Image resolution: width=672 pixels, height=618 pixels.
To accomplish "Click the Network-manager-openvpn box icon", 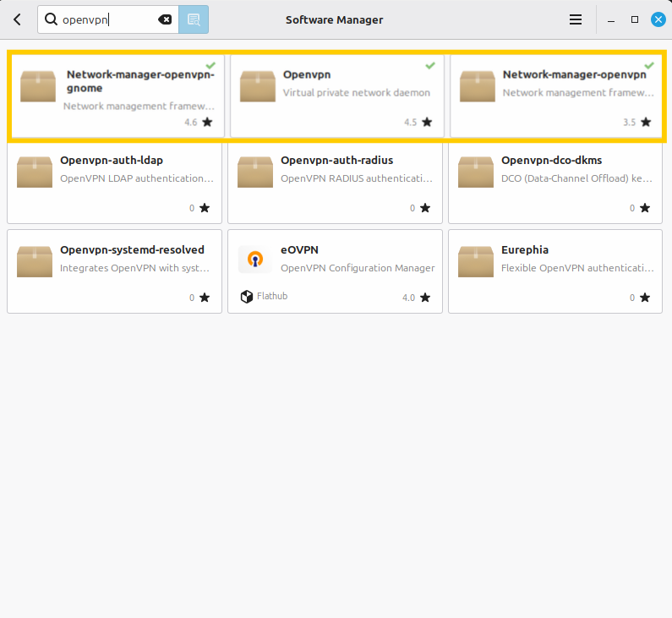I will pyautogui.click(x=478, y=86).
